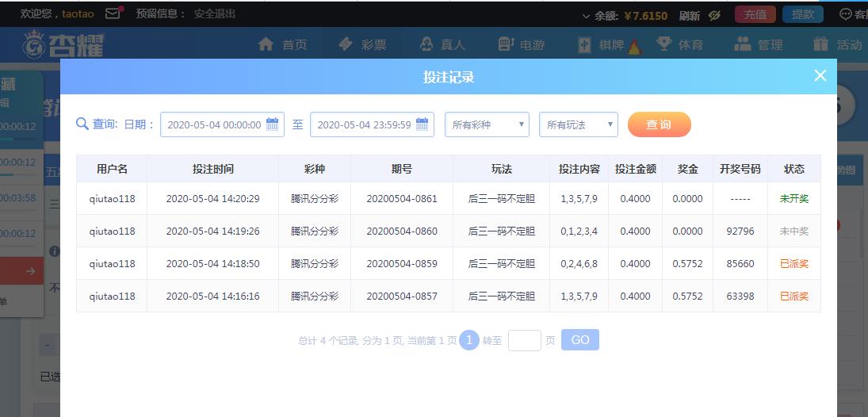Click the home house icon
Screen dimensions: 868x417
[266, 44]
